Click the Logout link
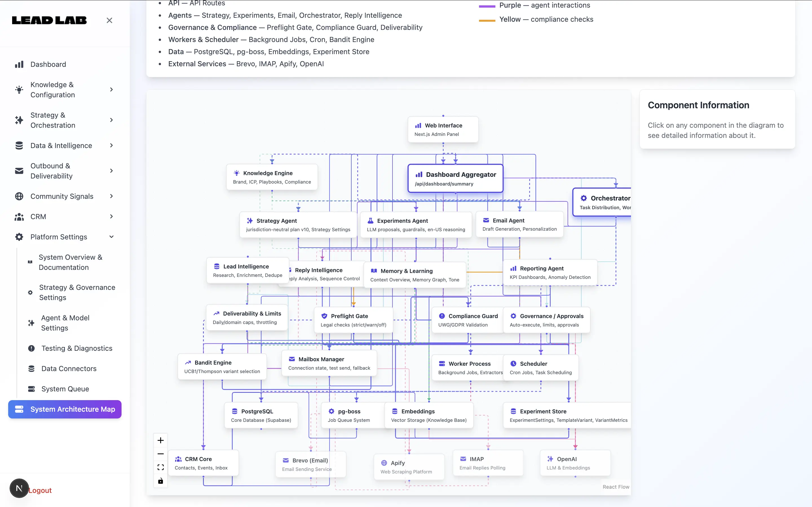This screenshot has width=812, height=507. coord(40,490)
